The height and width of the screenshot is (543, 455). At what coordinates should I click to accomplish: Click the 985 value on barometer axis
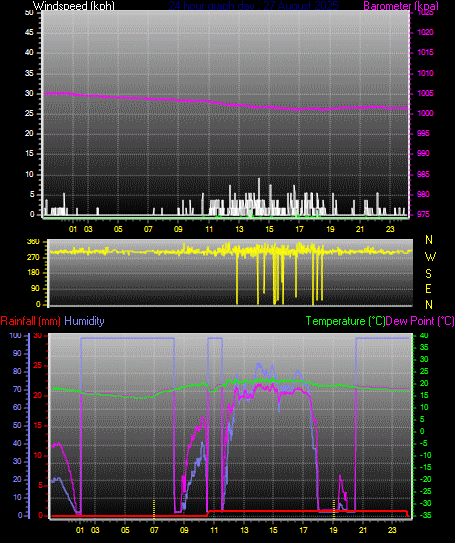(423, 174)
